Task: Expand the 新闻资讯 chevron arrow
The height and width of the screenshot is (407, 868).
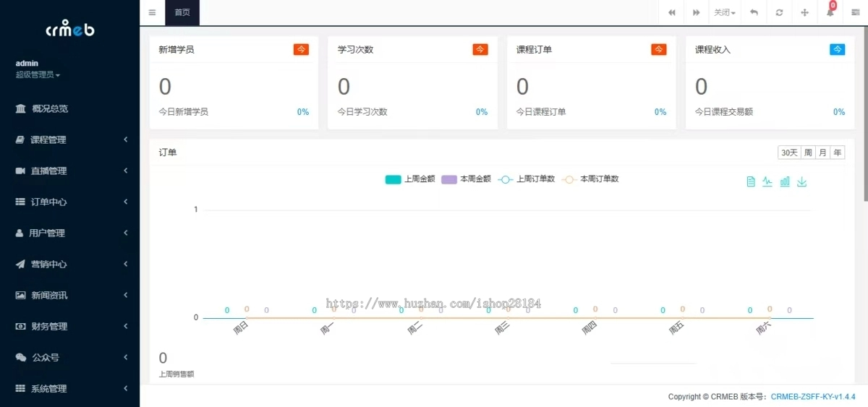Action: (126, 295)
